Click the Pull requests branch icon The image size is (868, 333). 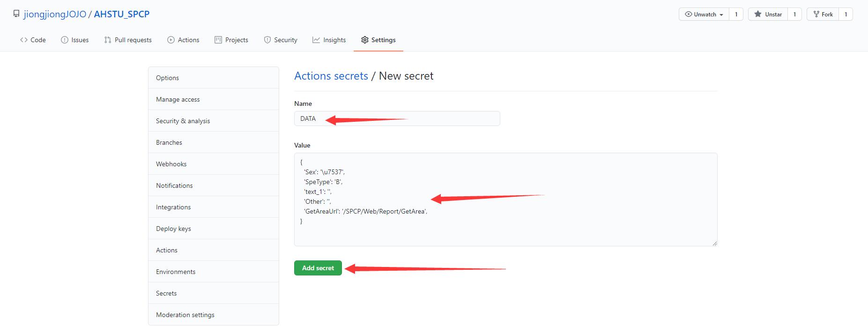pos(108,40)
